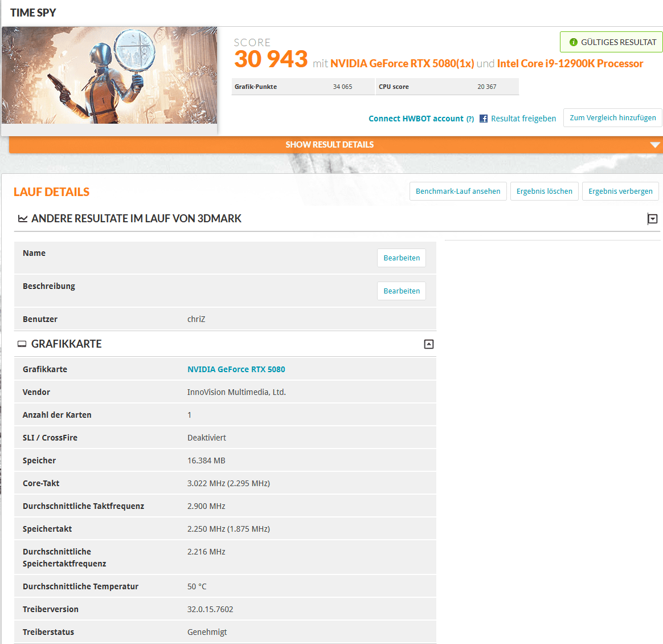Screen dimensions: 663x644
Task: Click the white arrow on orange details bar
Action: [655, 145]
